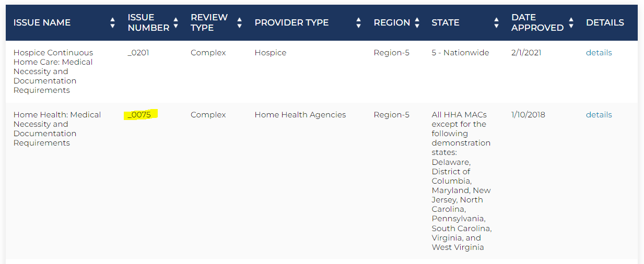644x264 pixels.
Task: Click the State column header label
Action: coord(446,23)
